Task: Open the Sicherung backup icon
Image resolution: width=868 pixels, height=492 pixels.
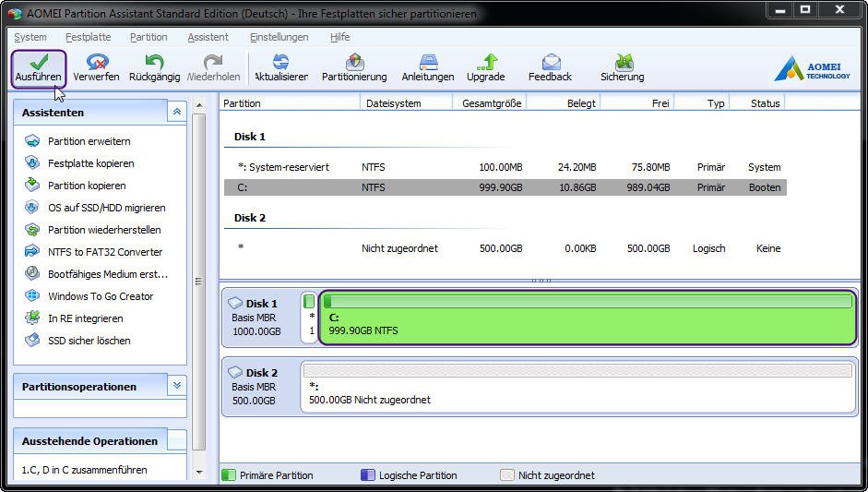Action: coord(624,62)
